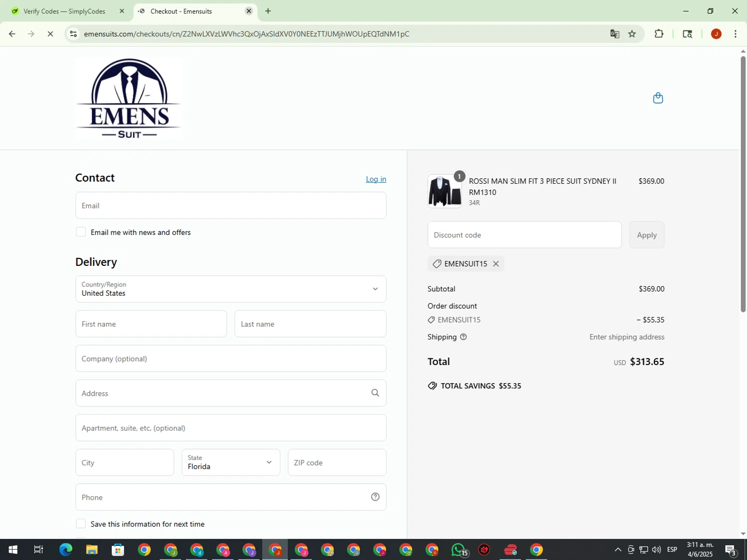Screen dimensions: 747x560
Task: Check Save this information for next time
Action: pyautogui.click(x=81, y=524)
